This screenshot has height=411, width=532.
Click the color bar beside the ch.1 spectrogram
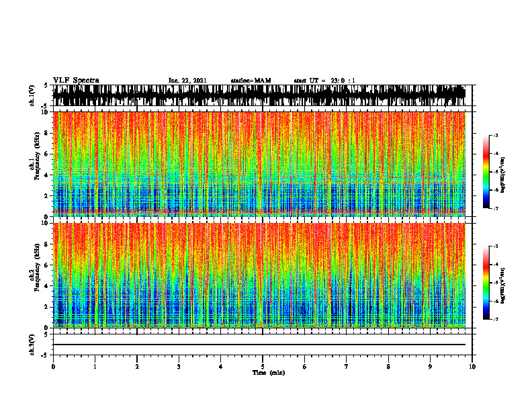(486, 172)
